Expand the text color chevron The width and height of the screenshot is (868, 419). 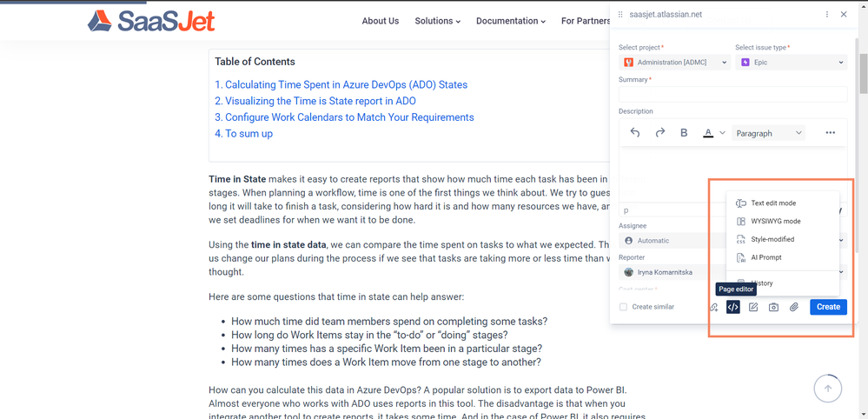point(722,133)
